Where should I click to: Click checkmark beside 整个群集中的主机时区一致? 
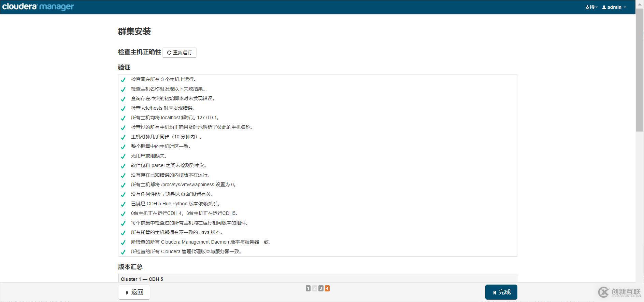[x=123, y=147]
